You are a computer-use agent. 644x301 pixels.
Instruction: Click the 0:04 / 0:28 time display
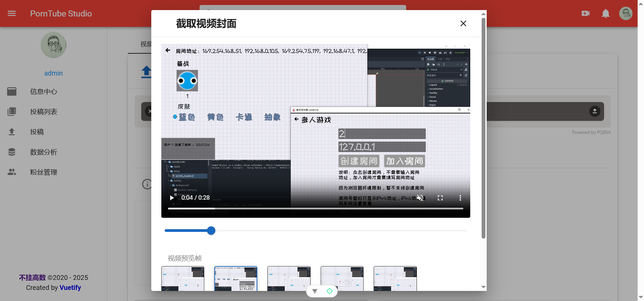pos(196,198)
